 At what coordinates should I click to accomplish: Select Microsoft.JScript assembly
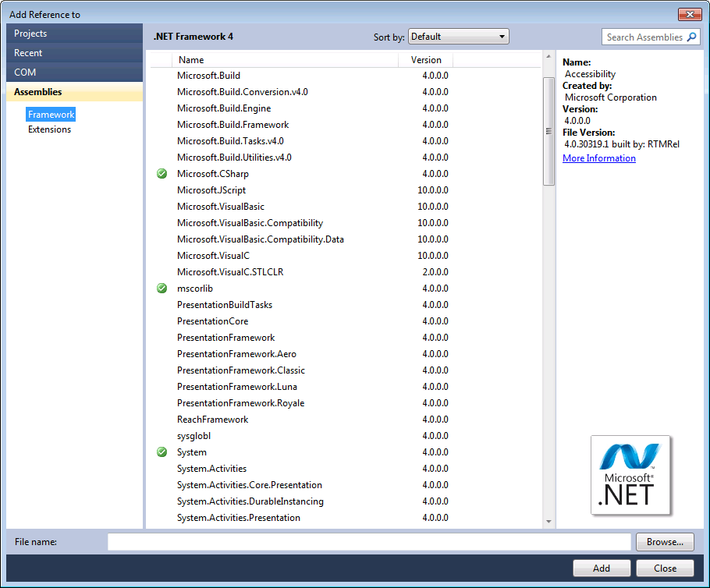coord(211,190)
